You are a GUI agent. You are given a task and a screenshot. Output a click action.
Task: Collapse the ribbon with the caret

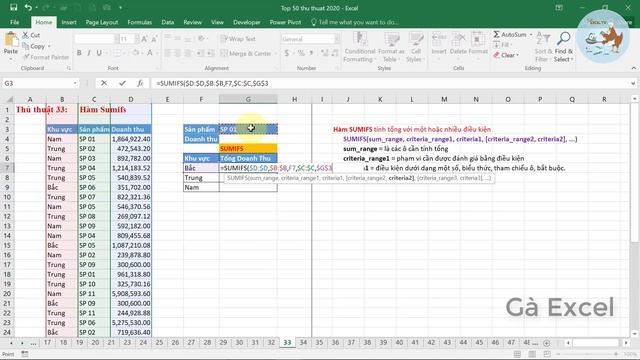(633, 68)
